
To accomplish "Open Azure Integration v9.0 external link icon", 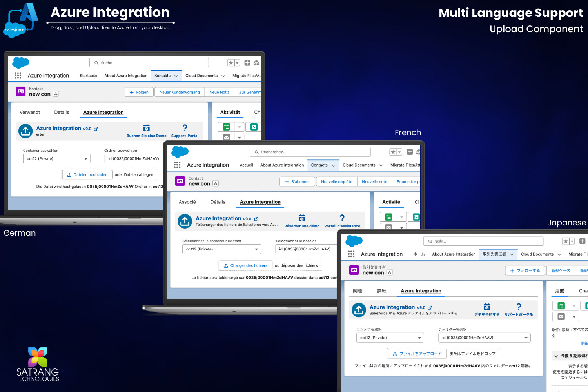I will point(95,128).
